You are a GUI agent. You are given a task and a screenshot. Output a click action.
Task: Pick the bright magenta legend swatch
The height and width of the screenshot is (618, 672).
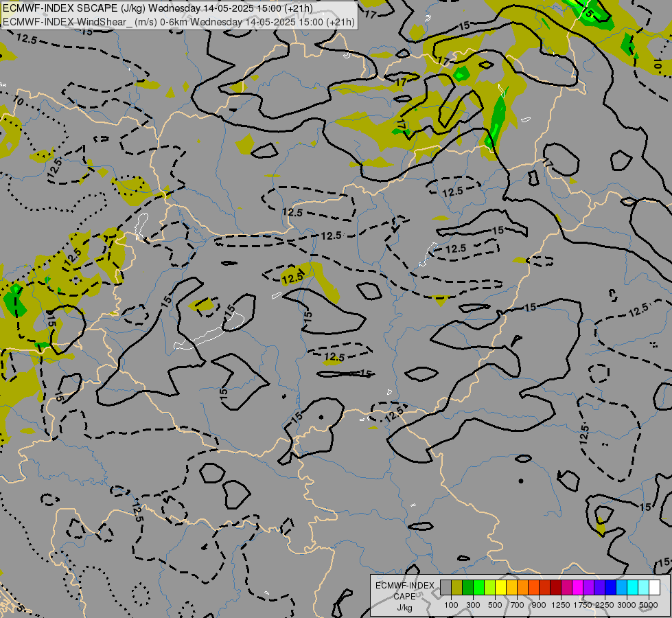(578, 587)
